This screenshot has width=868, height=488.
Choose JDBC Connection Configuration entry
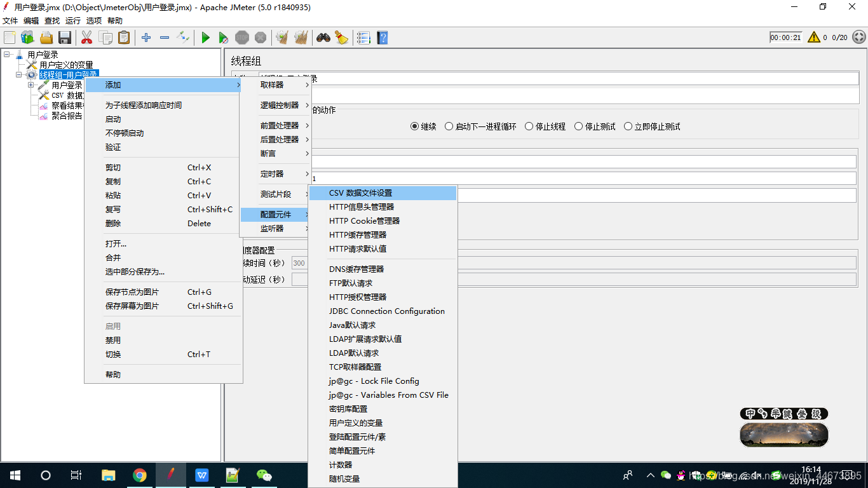(383, 311)
